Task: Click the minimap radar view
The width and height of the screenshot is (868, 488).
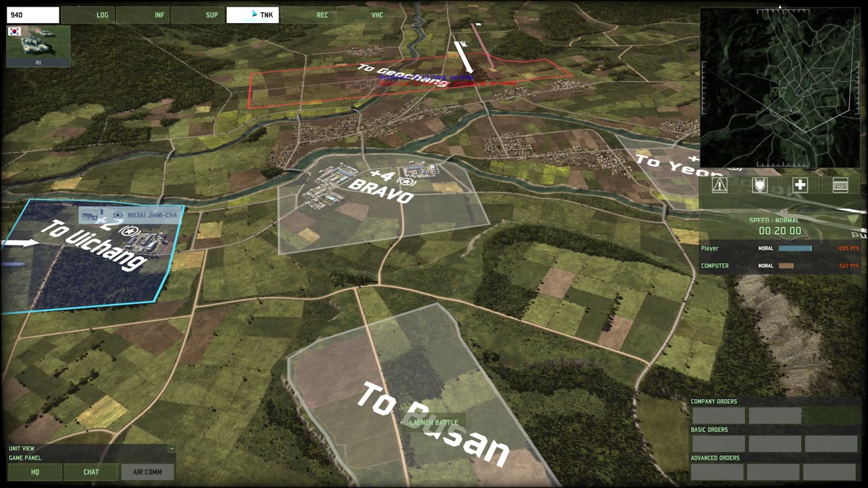Action: 779,87
